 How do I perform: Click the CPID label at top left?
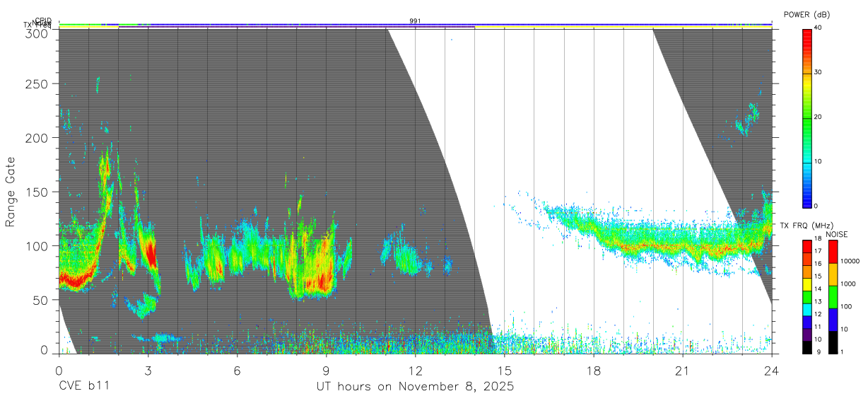tap(43, 21)
